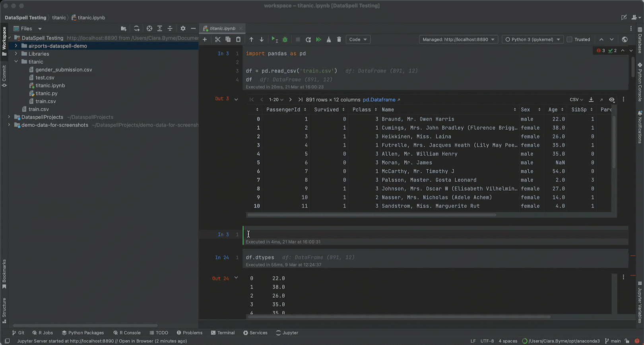Screen dimensions: 644x345
Task: Open the Python 3 (ipykernel) kernel dropdown
Action: coord(533,39)
